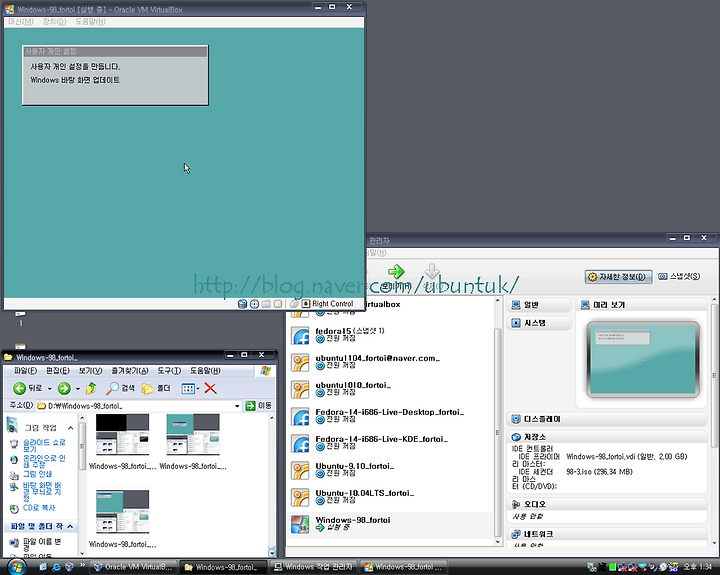
Task: Go up one folder level in Explorer
Action: tap(91, 389)
